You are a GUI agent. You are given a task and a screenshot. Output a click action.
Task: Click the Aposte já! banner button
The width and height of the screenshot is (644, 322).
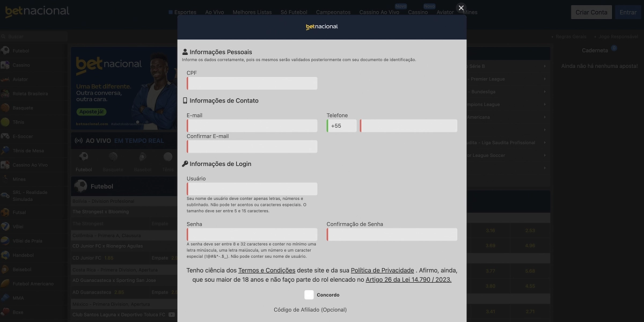pyautogui.click(x=91, y=112)
